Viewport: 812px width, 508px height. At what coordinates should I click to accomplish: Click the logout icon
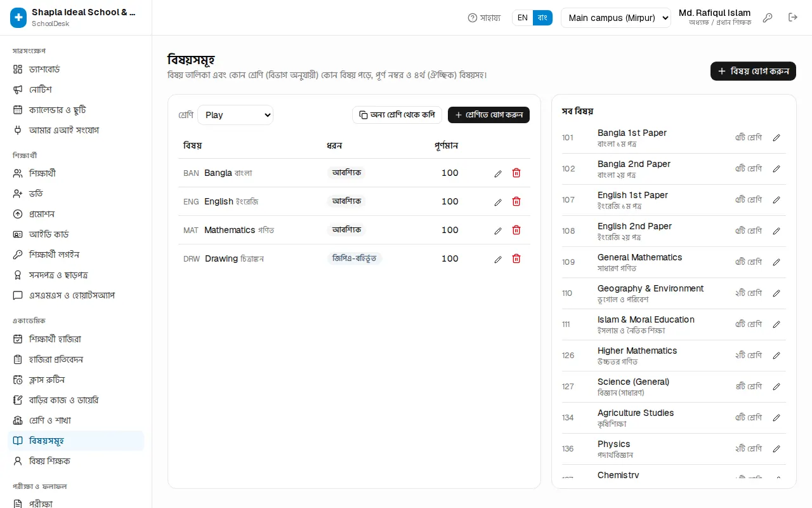(x=793, y=18)
